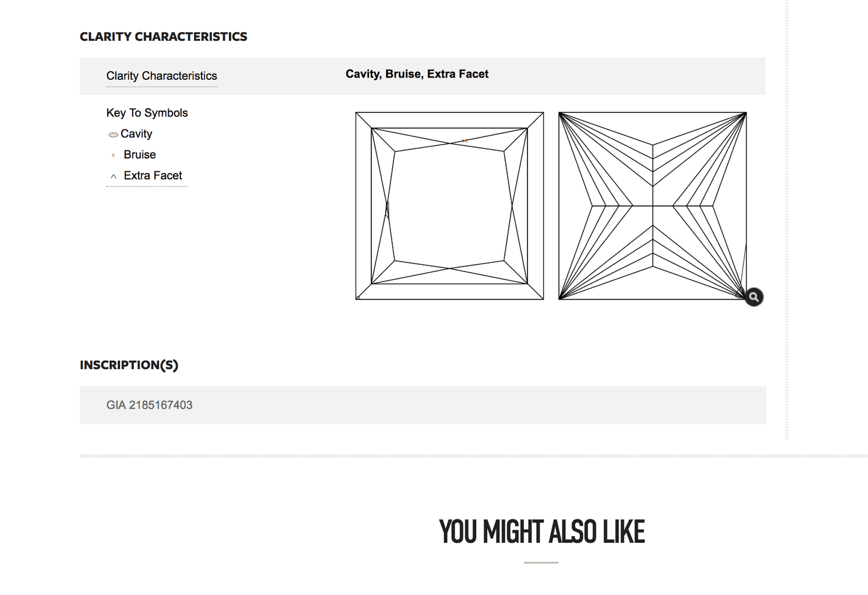Click the Key To Symbols label
Image resolution: width=868 pixels, height=595 pixels.
147,113
